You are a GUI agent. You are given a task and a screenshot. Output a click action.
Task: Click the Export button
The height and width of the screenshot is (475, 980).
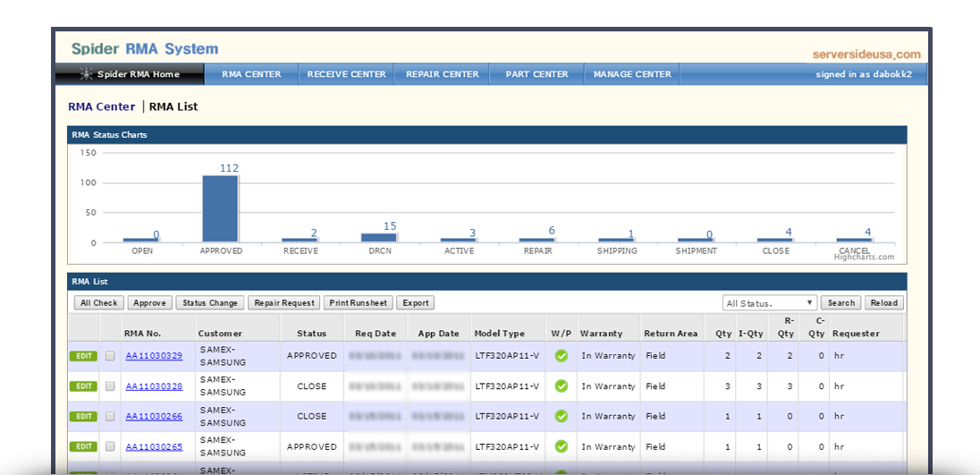pyautogui.click(x=415, y=303)
